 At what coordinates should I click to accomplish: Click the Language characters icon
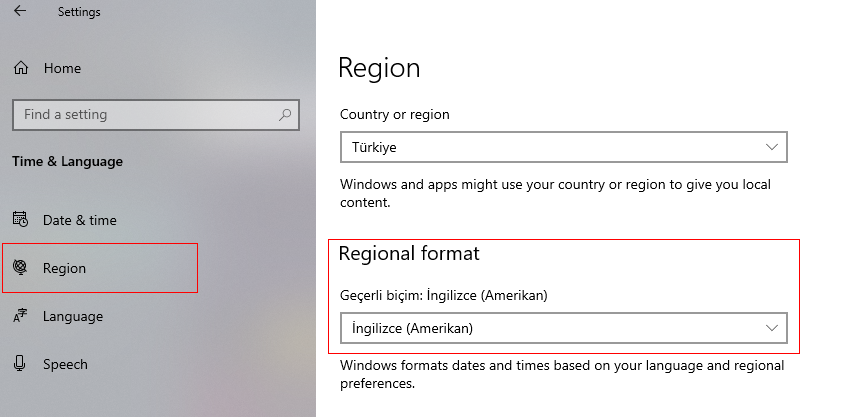[x=20, y=316]
